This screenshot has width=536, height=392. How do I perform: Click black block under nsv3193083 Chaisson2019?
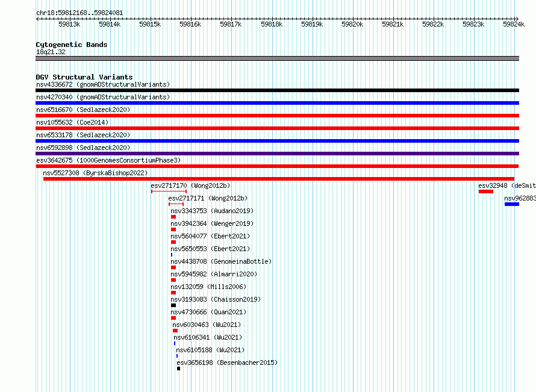point(173,305)
